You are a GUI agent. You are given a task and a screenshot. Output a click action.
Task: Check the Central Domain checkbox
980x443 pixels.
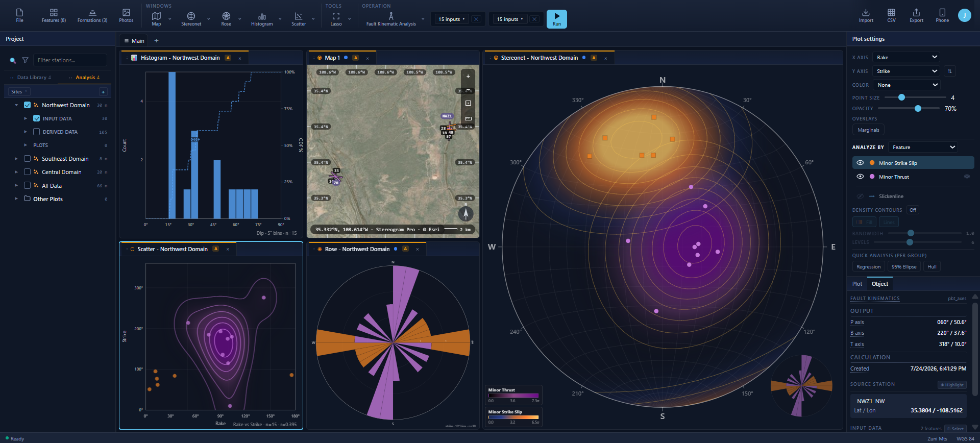pos(28,172)
